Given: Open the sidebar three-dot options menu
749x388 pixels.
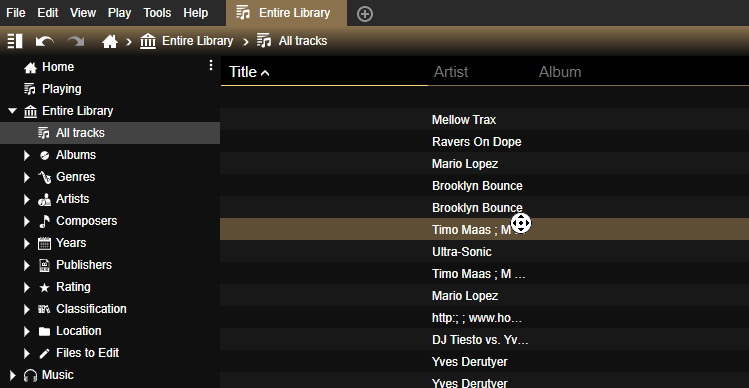Looking at the screenshot, I should pos(211,65).
